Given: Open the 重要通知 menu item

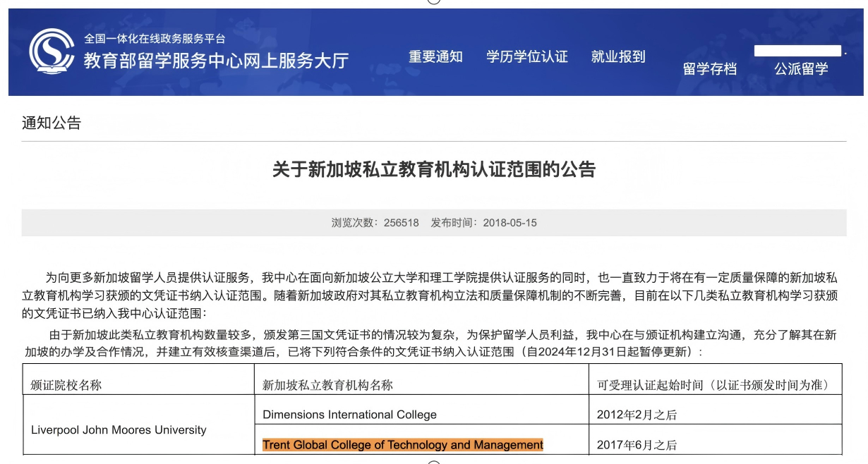Looking at the screenshot, I should coord(435,57).
